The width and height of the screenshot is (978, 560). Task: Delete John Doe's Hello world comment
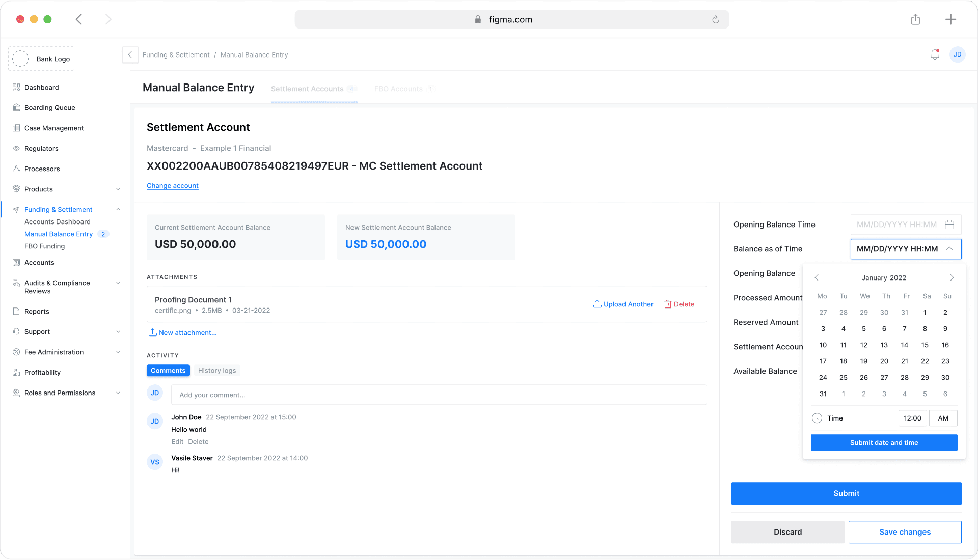pos(198,441)
